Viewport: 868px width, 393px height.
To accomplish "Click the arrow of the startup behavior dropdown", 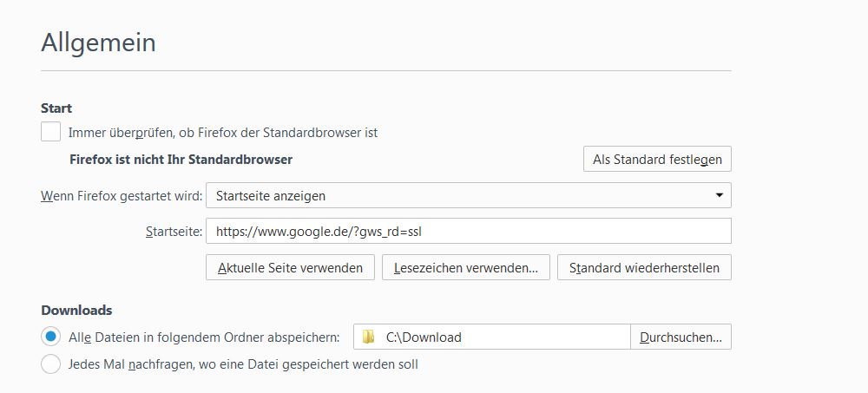I will point(719,195).
